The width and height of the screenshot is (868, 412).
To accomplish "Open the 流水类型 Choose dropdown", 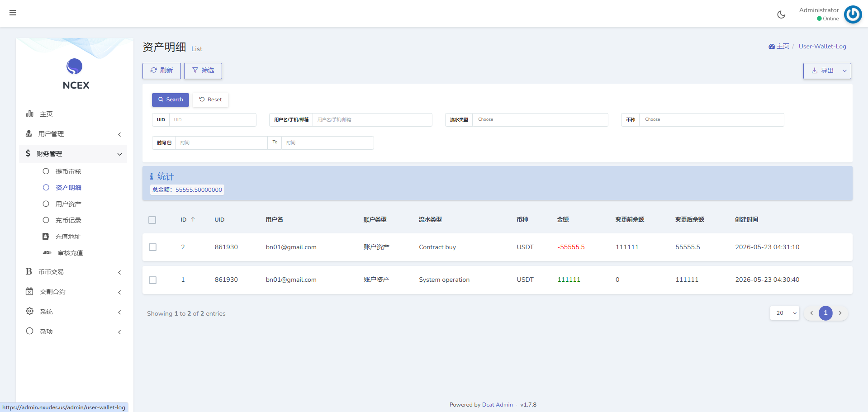I will pyautogui.click(x=540, y=120).
